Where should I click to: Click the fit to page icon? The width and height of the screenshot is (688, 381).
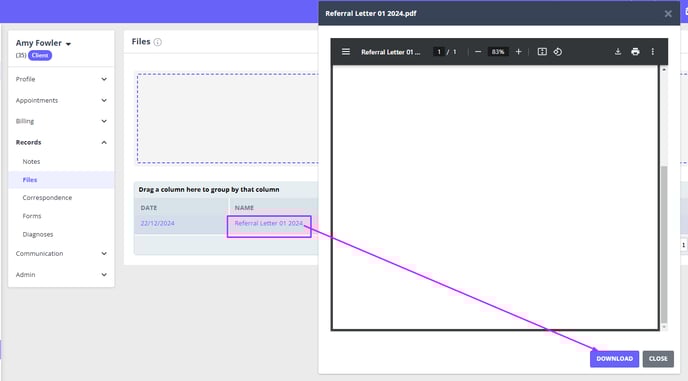tap(542, 52)
